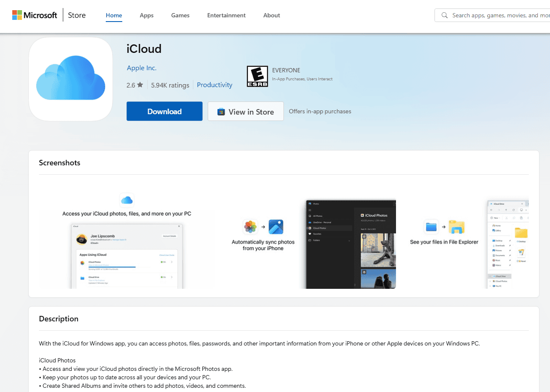Click the Microsoft Photos app icon in screenshot
The width and height of the screenshot is (550, 392).
tap(276, 227)
